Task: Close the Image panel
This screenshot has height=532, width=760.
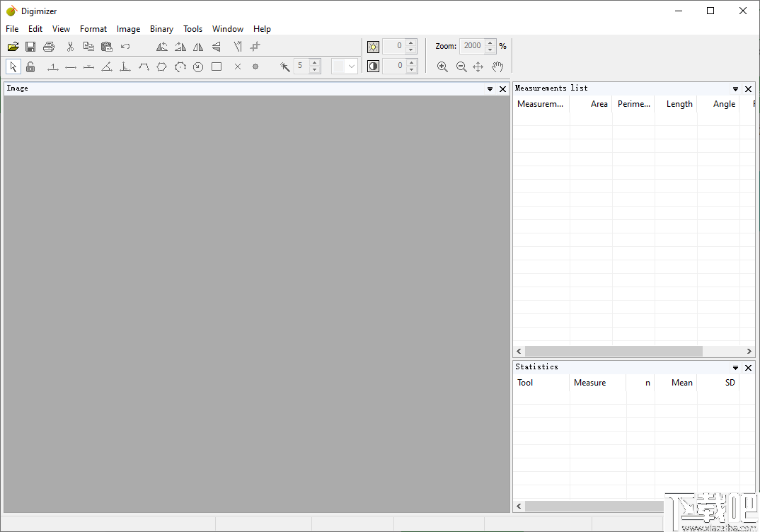Action: point(502,89)
